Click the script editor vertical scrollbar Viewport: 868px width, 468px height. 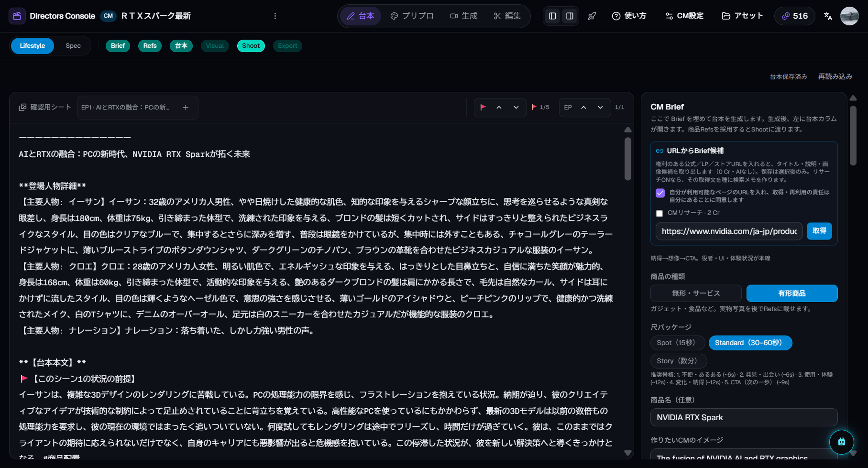coord(628,159)
